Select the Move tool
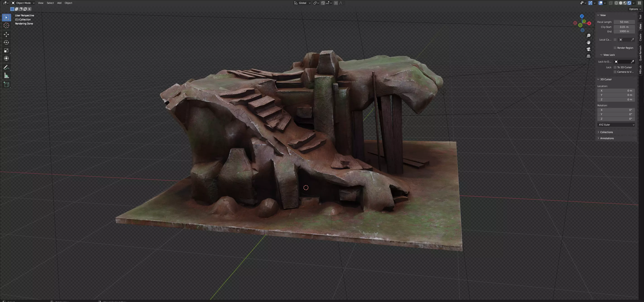Image resolution: width=644 pixels, height=302 pixels. (6, 34)
